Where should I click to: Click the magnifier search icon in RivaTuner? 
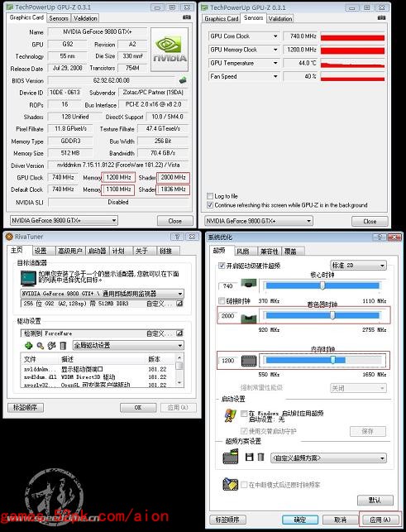point(41,345)
